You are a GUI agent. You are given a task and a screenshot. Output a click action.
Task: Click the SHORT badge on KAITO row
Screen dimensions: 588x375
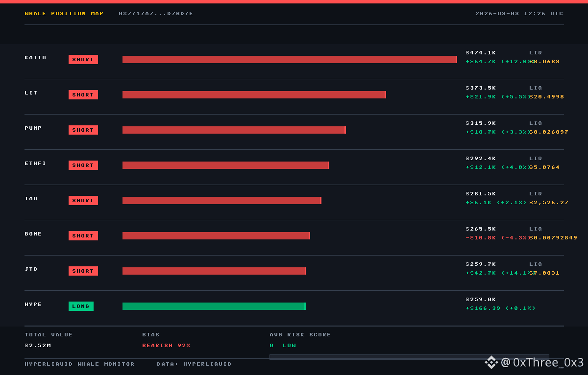(x=83, y=60)
